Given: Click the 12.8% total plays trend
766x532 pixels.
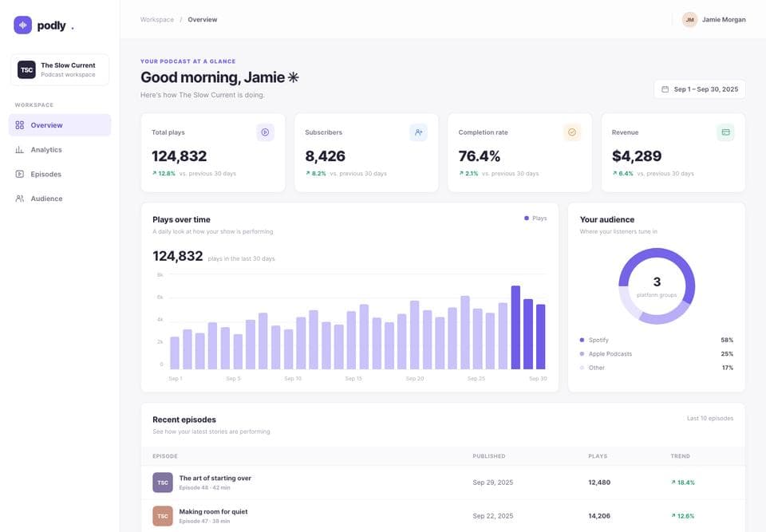Looking at the screenshot, I should (164, 173).
